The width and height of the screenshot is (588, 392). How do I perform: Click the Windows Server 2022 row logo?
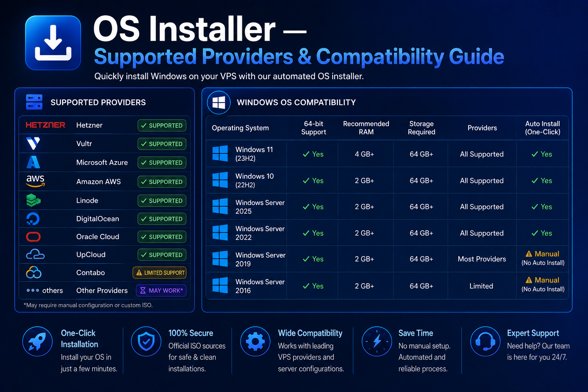pyautogui.click(x=220, y=232)
